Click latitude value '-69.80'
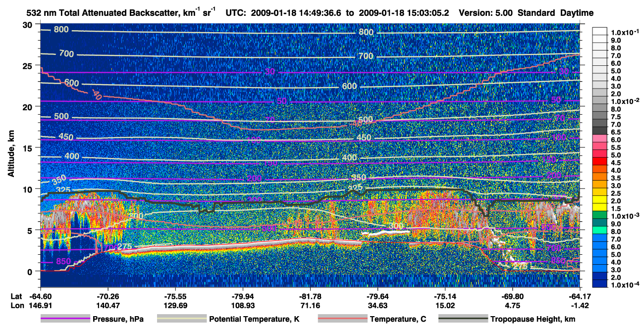 point(512,296)
